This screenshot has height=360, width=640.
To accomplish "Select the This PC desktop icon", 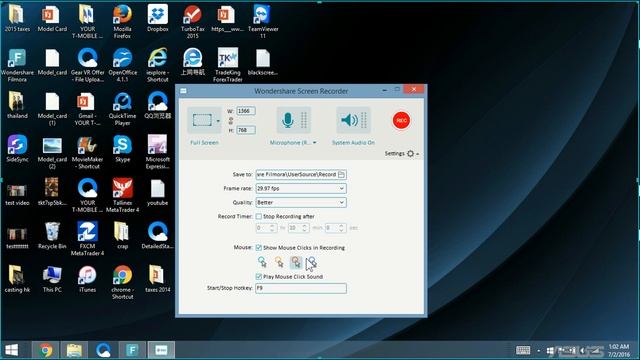I will pos(52,279).
